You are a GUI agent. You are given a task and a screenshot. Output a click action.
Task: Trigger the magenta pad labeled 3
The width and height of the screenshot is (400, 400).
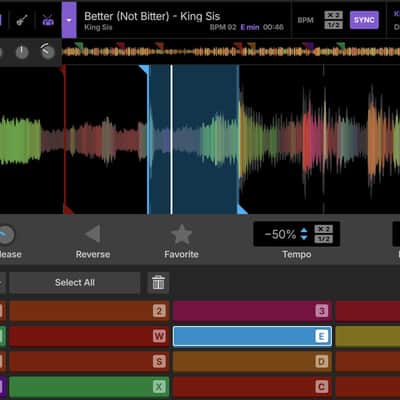click(x=252, y=311)
